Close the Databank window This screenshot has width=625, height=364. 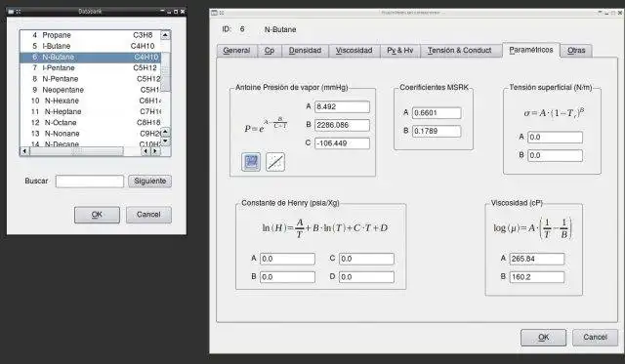click(x=183, y=12)
